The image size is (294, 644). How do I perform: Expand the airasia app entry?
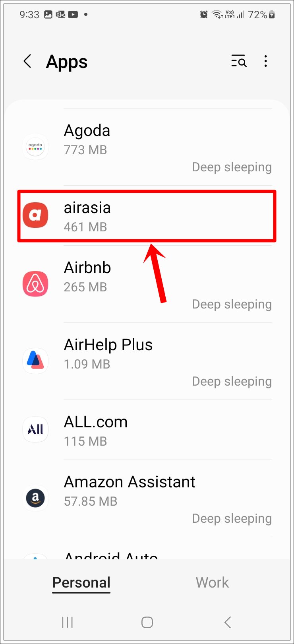coord(146,216)
